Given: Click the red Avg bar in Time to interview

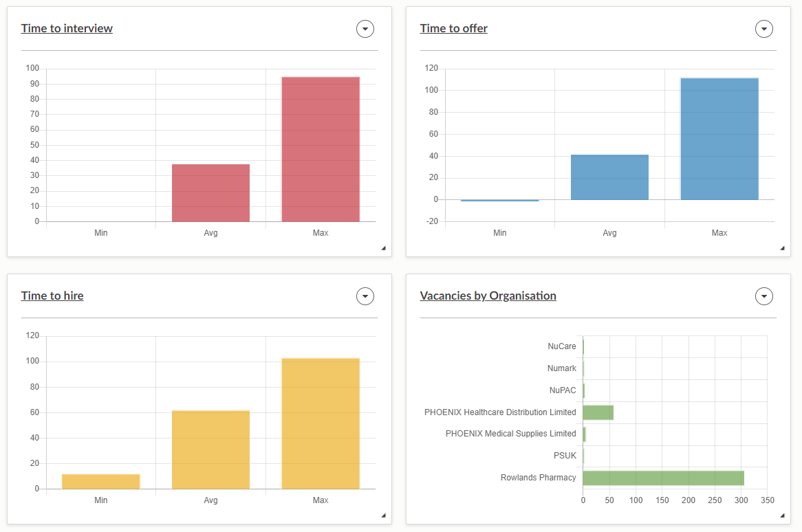Looking at the screenshot, I should tap(210, 193).
